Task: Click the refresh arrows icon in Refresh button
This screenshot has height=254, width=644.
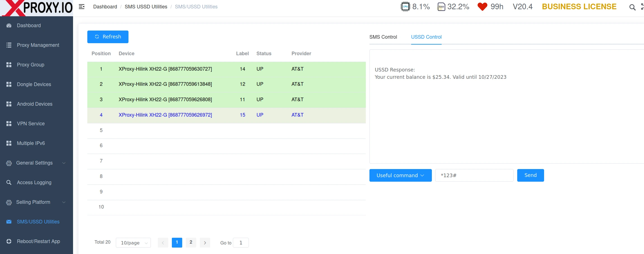Action: pyautogui.click(x=97, y=37)
